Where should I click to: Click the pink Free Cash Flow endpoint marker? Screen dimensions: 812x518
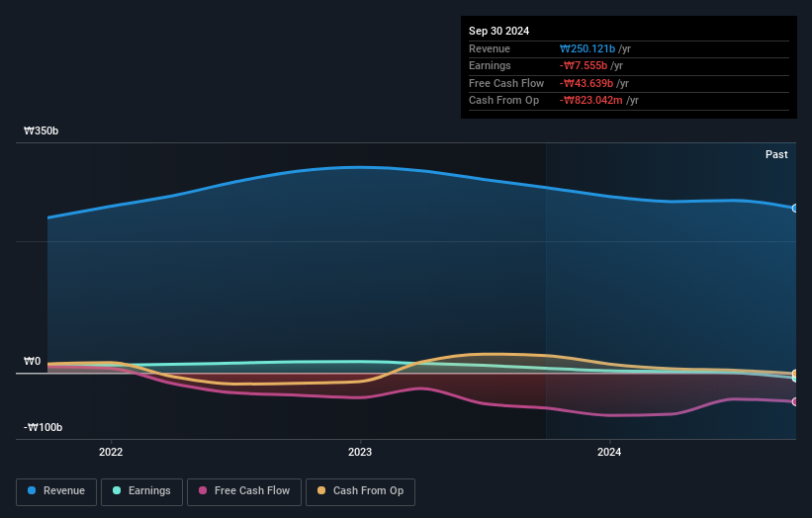(x=795, y=401)
